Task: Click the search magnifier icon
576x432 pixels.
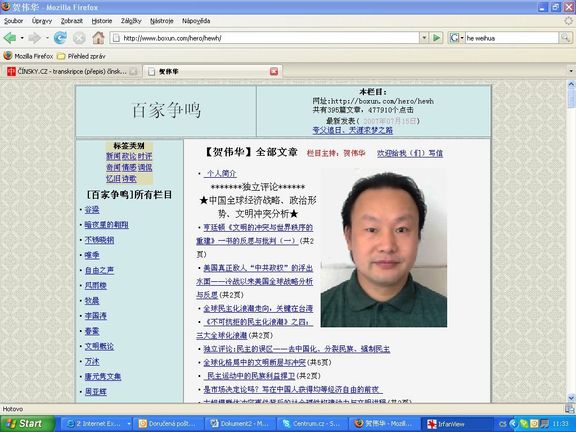Action: 565,37
